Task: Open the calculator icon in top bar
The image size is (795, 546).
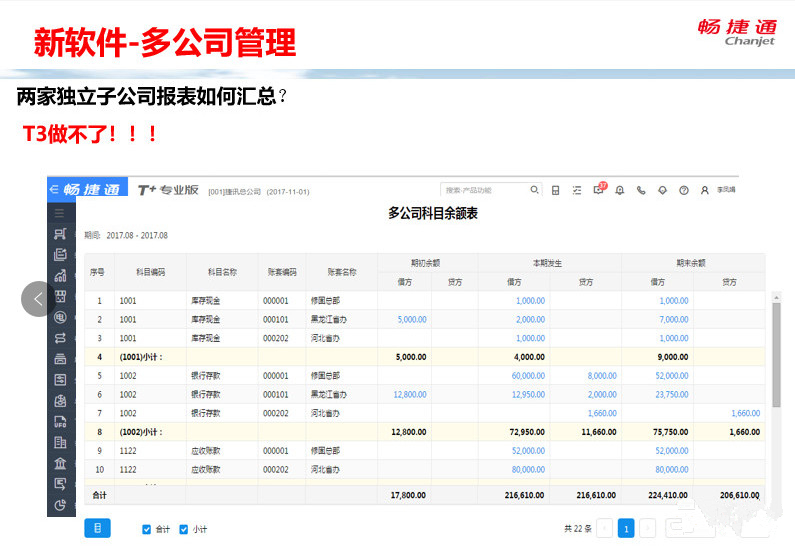Action: (x=556, y=190)
